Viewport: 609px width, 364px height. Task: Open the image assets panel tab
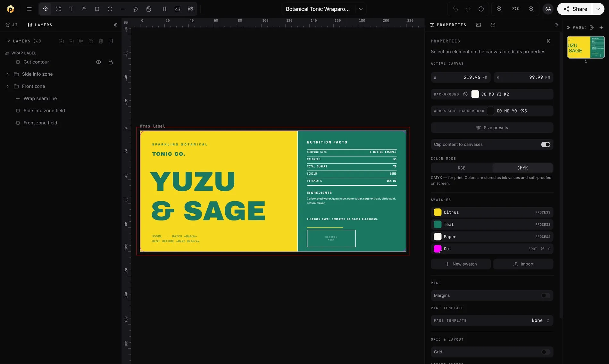tap(479, 25)
